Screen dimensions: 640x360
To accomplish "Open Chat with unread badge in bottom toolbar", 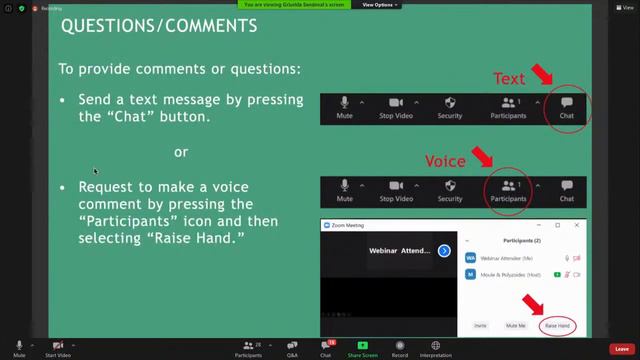I will point(326,349).
